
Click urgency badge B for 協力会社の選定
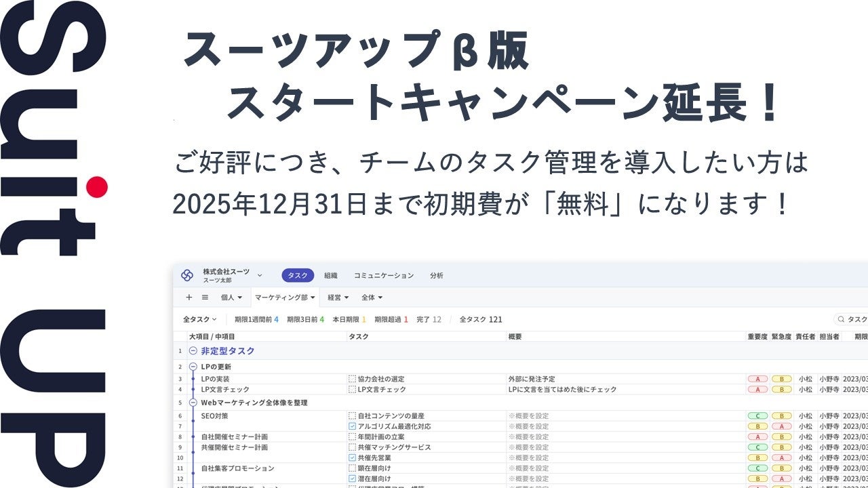(x=781, y=379)
